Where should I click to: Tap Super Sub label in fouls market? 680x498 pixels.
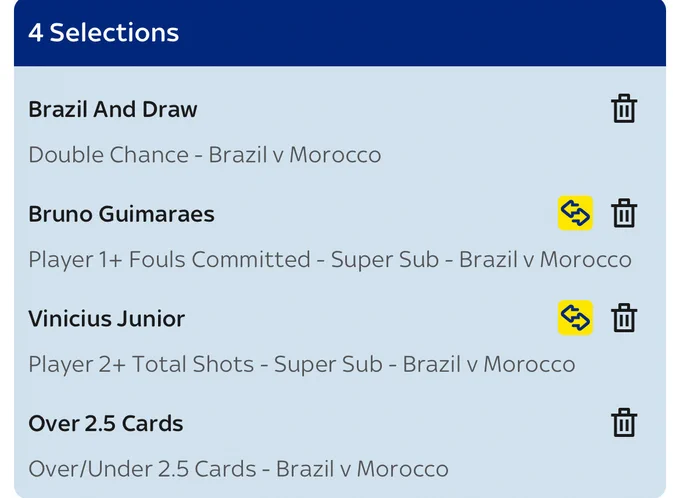[385, 259]
